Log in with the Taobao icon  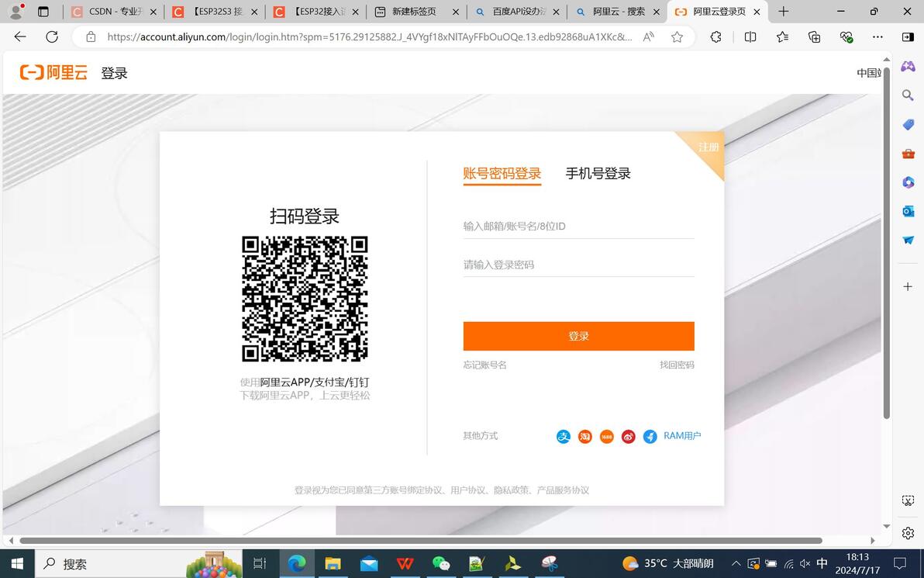pos(584,437)
